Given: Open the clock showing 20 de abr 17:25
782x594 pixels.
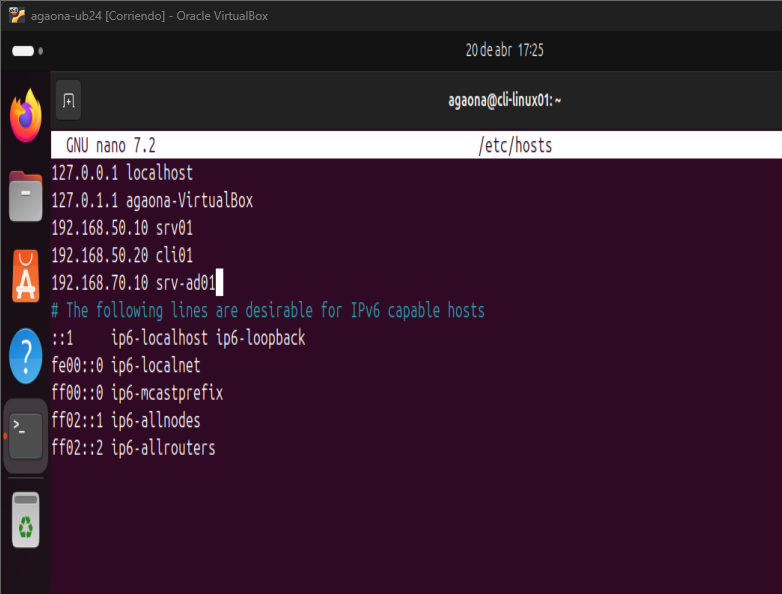Looking at the screenshot, I should (x=504, y=51).
